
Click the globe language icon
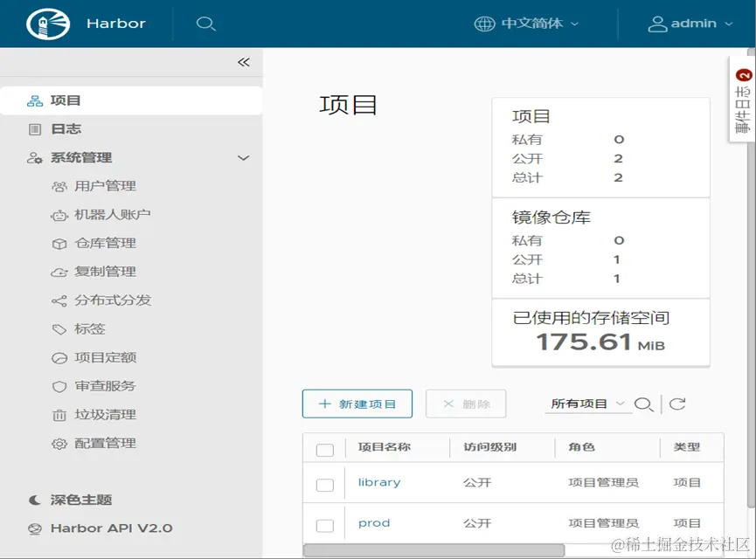pos(484,23)
